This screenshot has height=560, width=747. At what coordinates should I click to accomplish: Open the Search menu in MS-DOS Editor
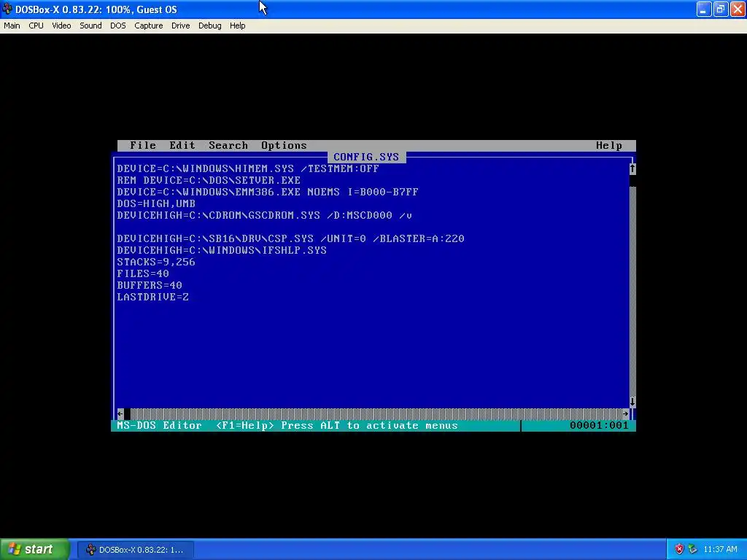(228, 146)
